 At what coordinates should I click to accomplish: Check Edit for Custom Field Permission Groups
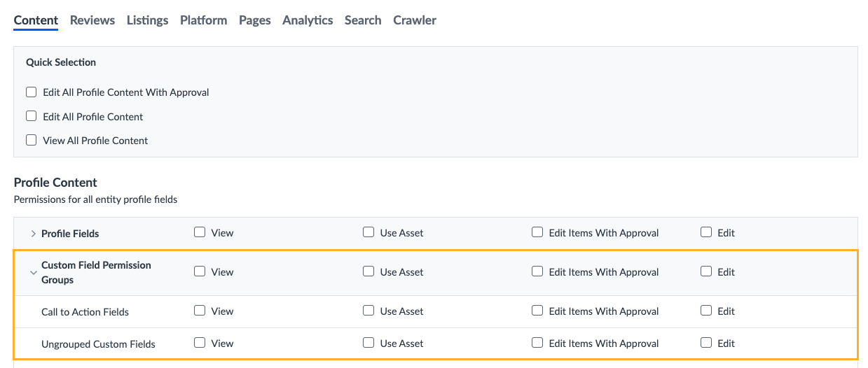[706, 271]
